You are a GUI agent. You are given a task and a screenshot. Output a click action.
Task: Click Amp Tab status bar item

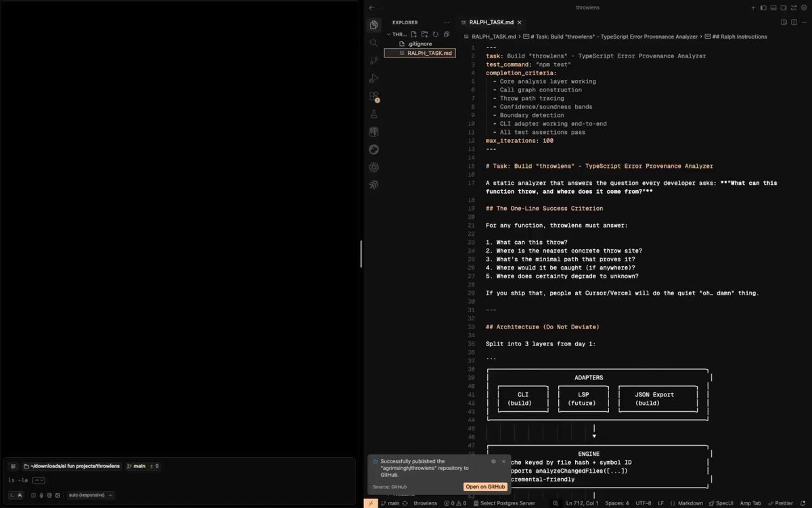coord(750,503)
